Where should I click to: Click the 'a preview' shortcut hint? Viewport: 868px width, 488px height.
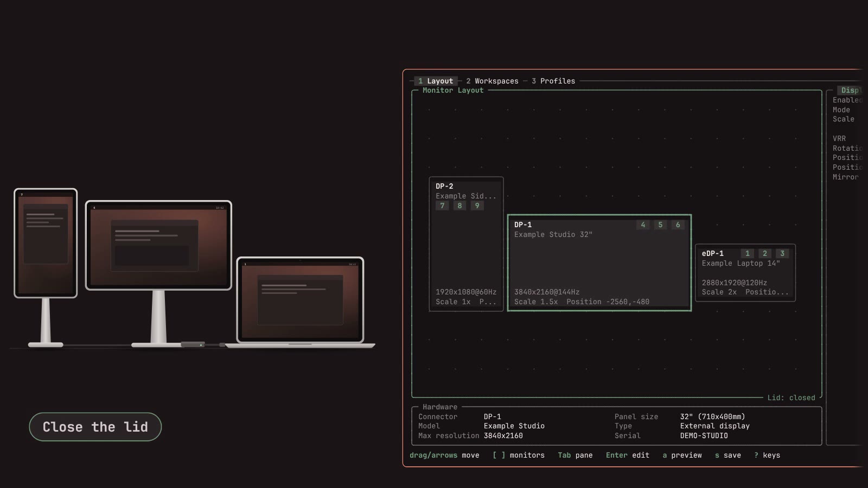(x=682, y=455)
